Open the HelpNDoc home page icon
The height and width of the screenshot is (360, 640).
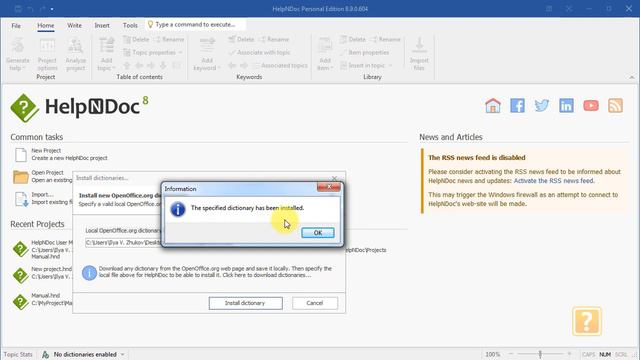coord(493,106)
